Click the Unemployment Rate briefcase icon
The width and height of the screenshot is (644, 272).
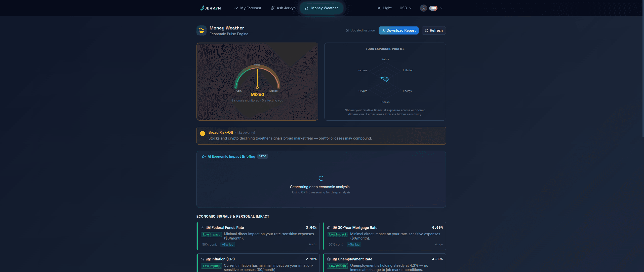tap(329, 259)
